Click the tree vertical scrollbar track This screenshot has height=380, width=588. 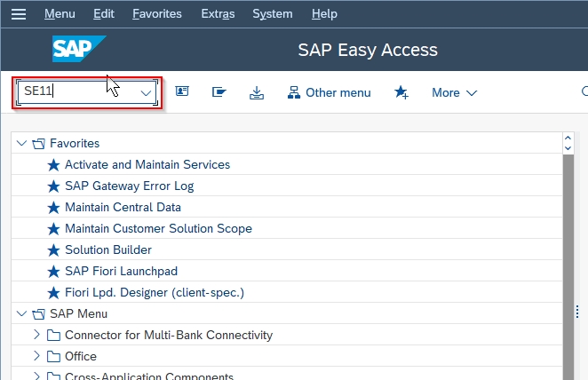point(568,267)
